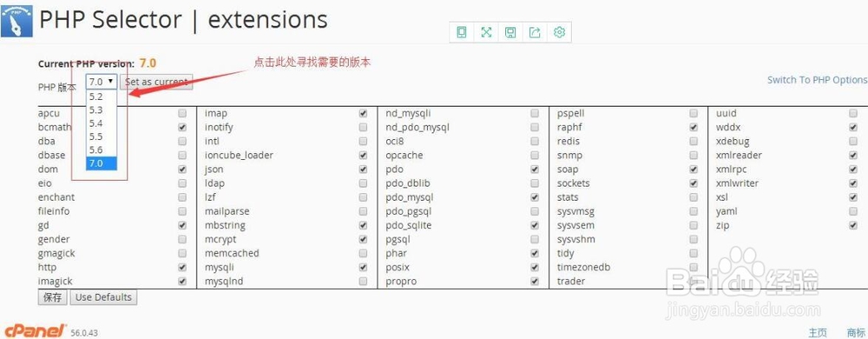Open the PHP version dropdown showing 7.0
The width and height of the screenshot is (868, 339).
click(x=102, y=82)
